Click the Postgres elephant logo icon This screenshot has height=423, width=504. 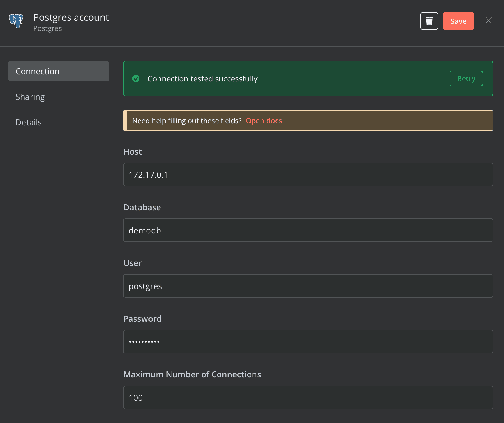[x=16, y=21]
